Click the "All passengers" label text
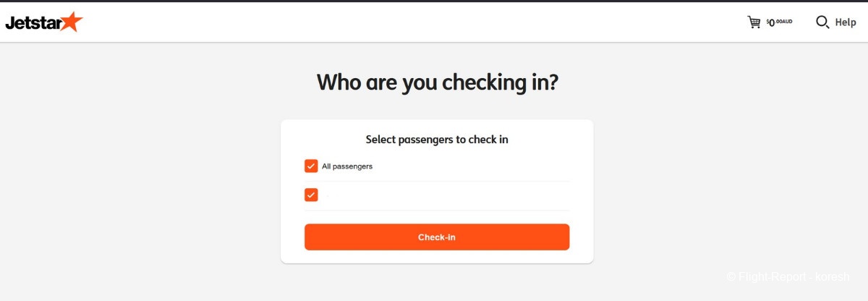Screen dimensions: 868x301 tap(347, 166)
